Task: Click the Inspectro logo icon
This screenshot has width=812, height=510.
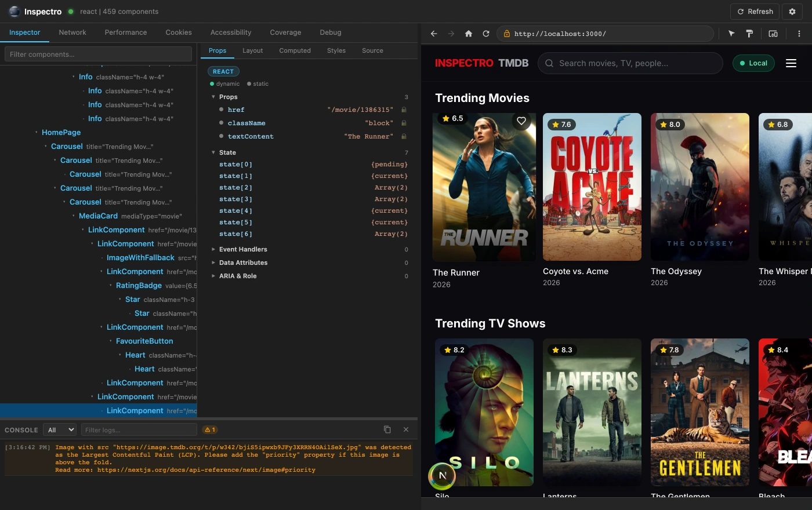Action: (14, 12)
